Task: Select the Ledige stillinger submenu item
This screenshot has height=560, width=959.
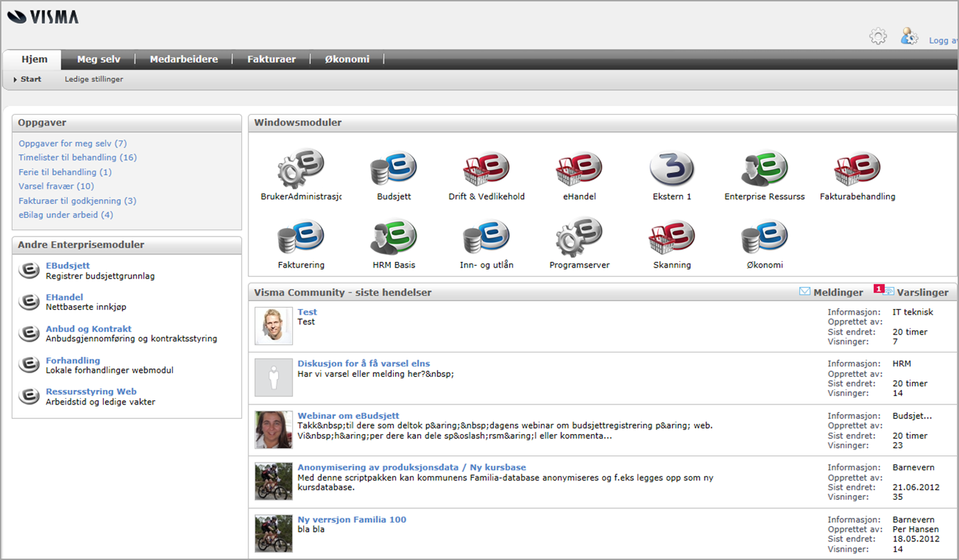Action: 94,80
